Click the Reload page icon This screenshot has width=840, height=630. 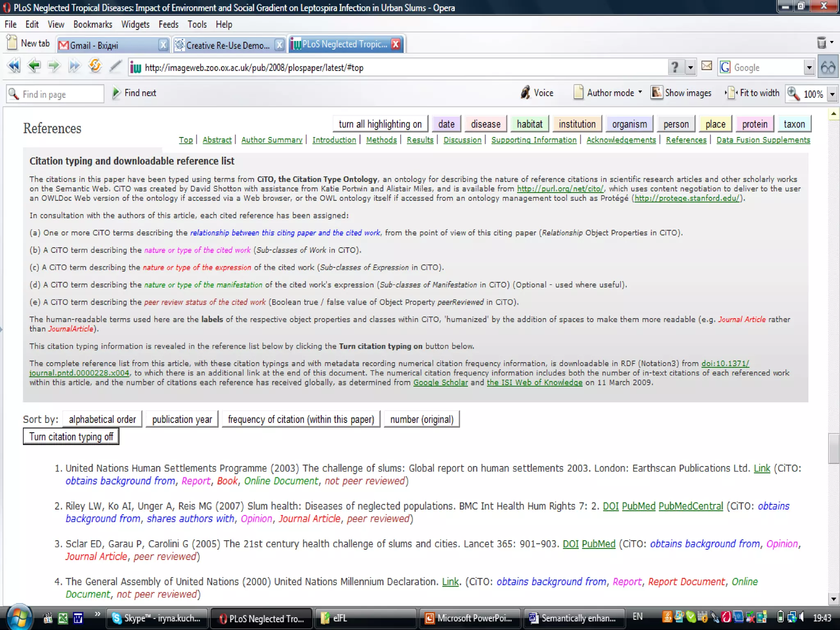point(95,66)
